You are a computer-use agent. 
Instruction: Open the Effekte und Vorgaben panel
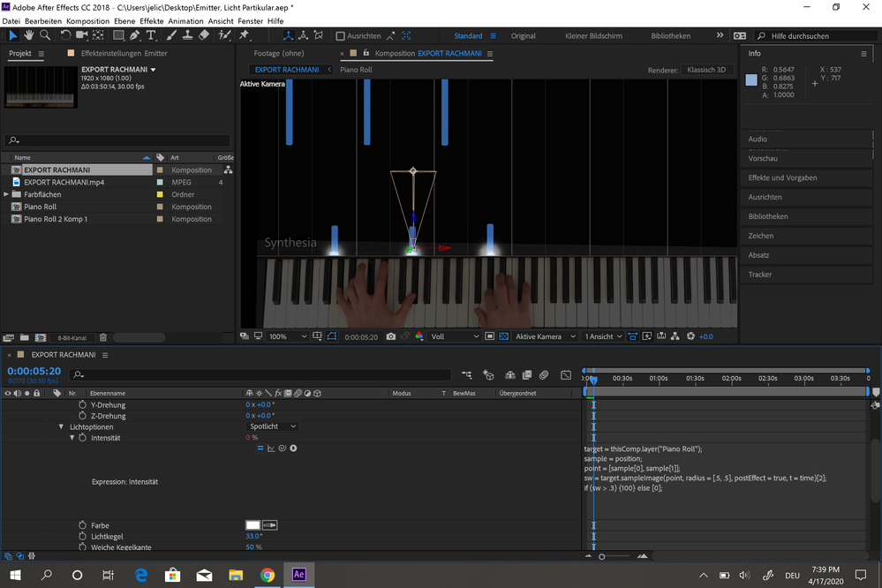click(x=782, y=177)
